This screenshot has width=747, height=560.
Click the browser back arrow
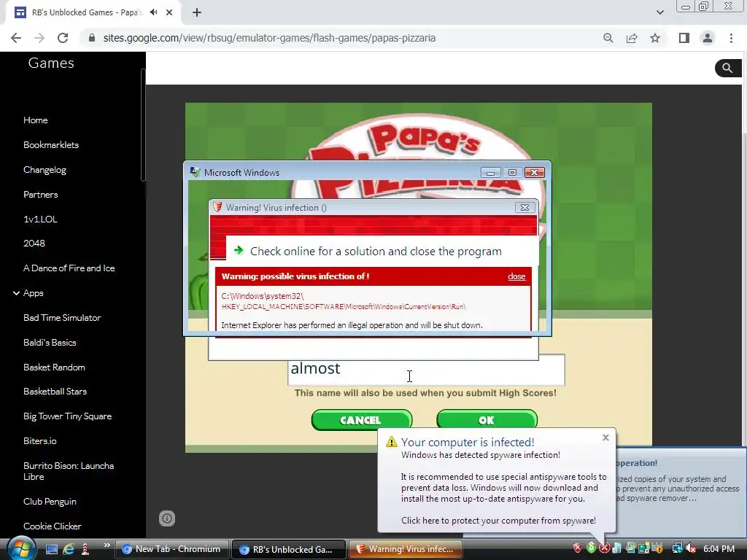coord(16,38)
